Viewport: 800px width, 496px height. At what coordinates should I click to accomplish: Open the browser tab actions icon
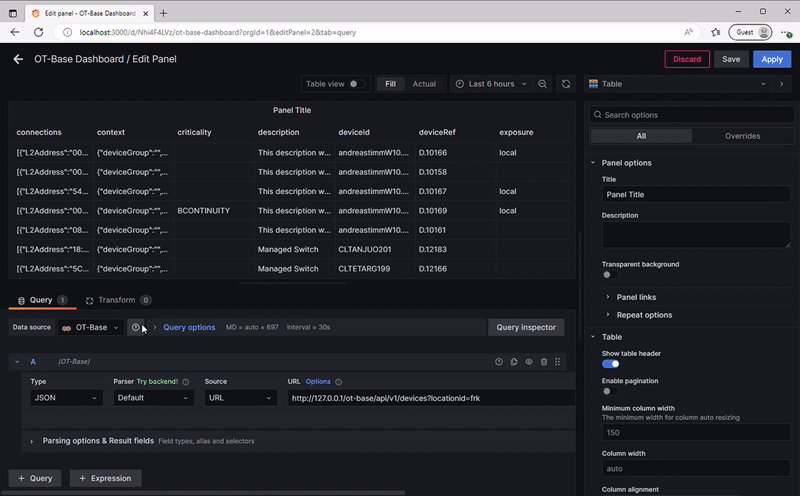tap(13, 13)
